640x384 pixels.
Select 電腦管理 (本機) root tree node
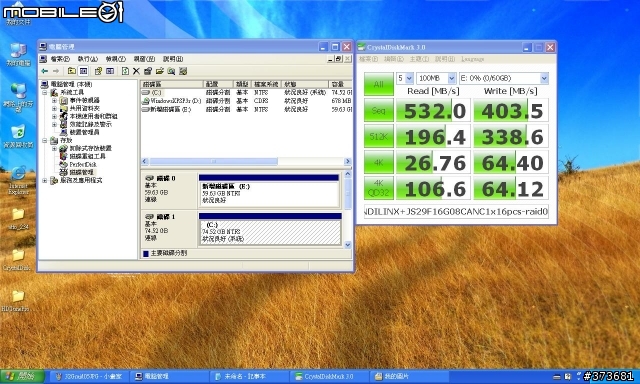pyautogui.click(x=71, y=84)
